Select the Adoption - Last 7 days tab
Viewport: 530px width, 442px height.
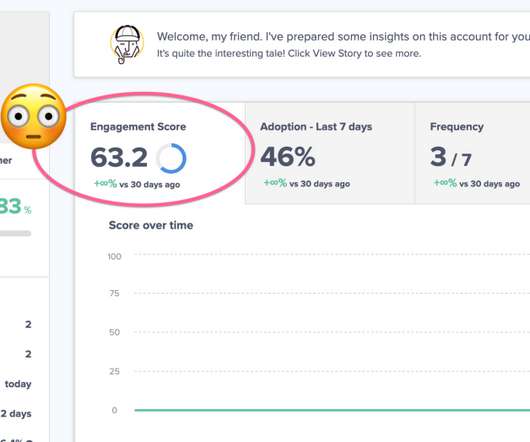point(330,153)
